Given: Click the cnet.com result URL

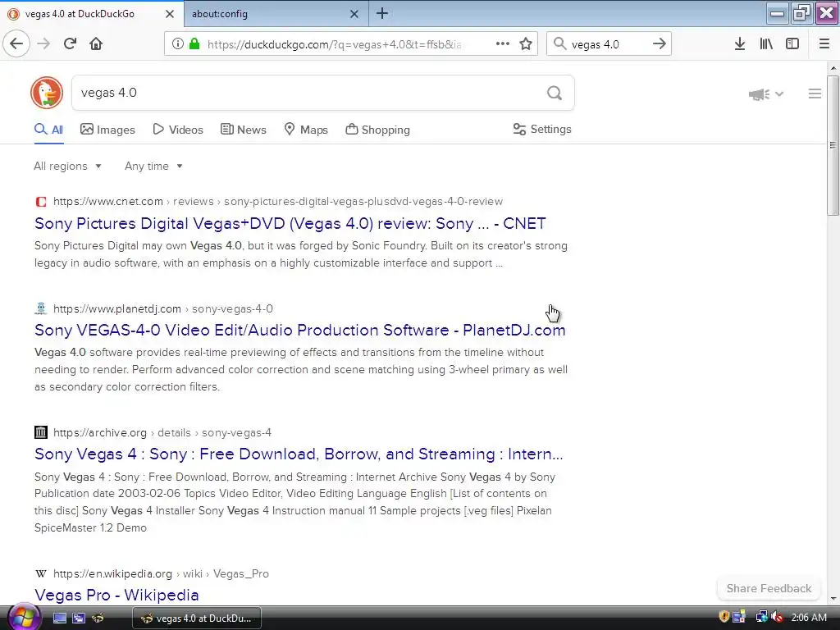Looking at the screenshot, I should [x=277, y=202].
